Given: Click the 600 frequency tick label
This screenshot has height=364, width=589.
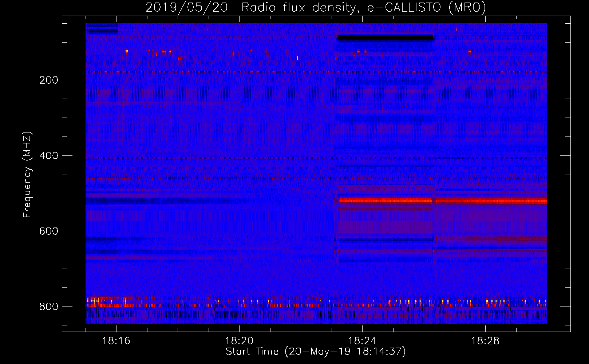Looking at the screenshot, I should coord(49,232).
